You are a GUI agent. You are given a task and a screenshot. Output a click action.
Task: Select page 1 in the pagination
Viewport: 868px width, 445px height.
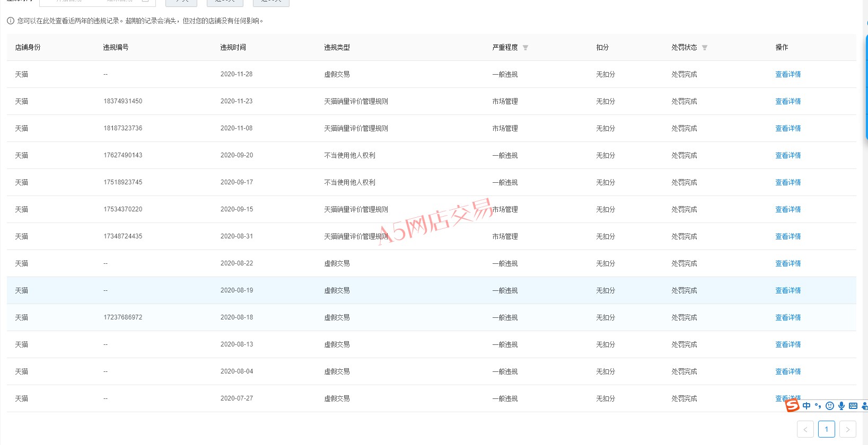click(827, 429)
